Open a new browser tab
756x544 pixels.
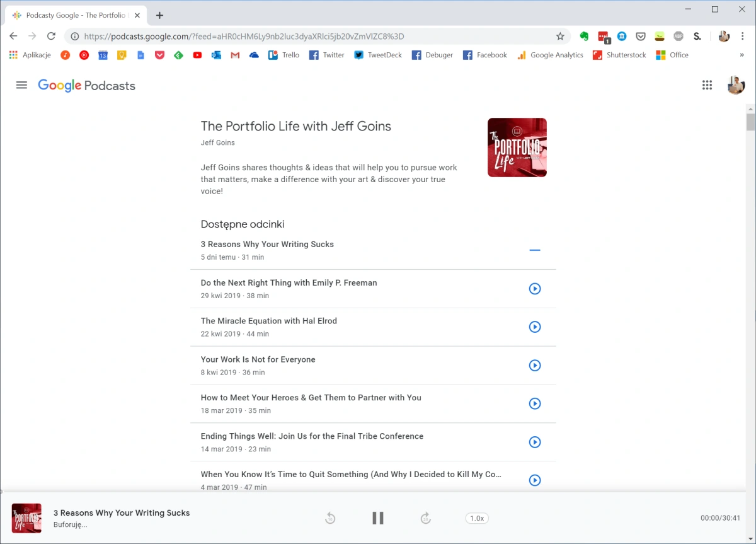point(159,15)
